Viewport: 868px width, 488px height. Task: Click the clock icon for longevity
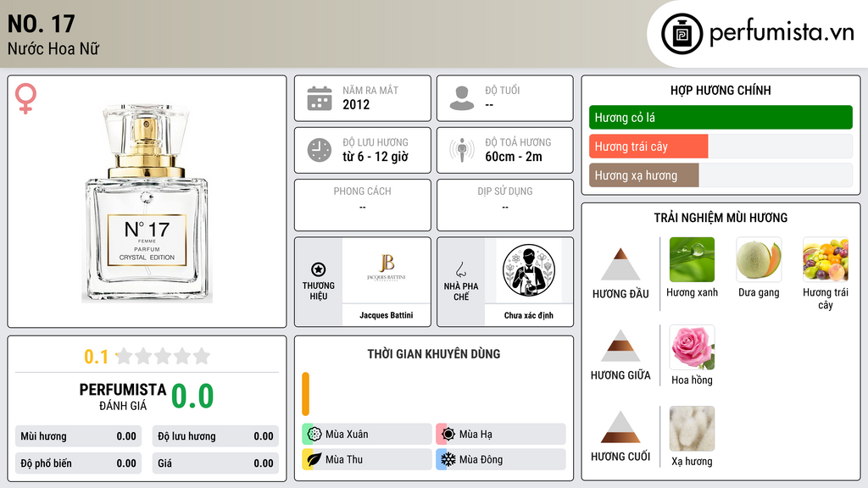pos(320,150)
